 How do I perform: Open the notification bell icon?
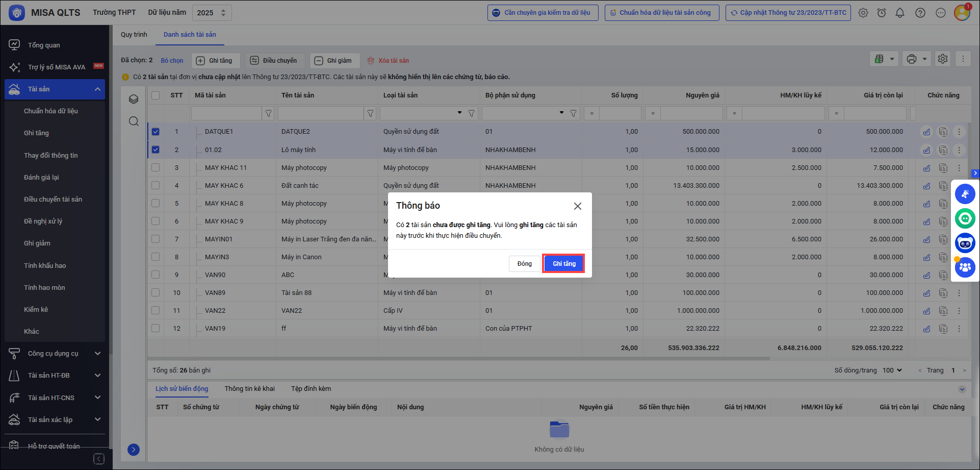[900, 13]
